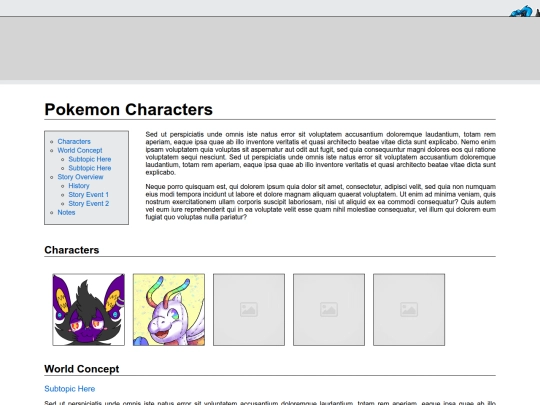Open the rainbow-horned dragon character thumbnail
The image size is (540, 405).
tap(169, 310)
